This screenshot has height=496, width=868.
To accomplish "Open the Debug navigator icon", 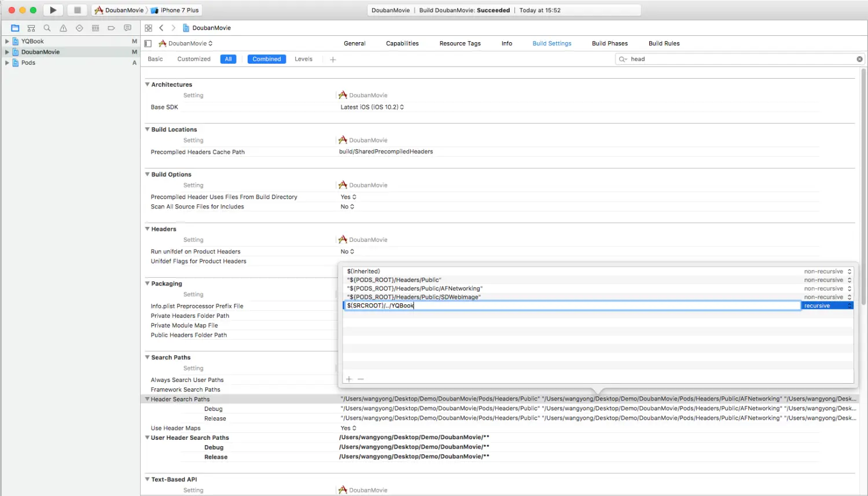I will [95, 28].
